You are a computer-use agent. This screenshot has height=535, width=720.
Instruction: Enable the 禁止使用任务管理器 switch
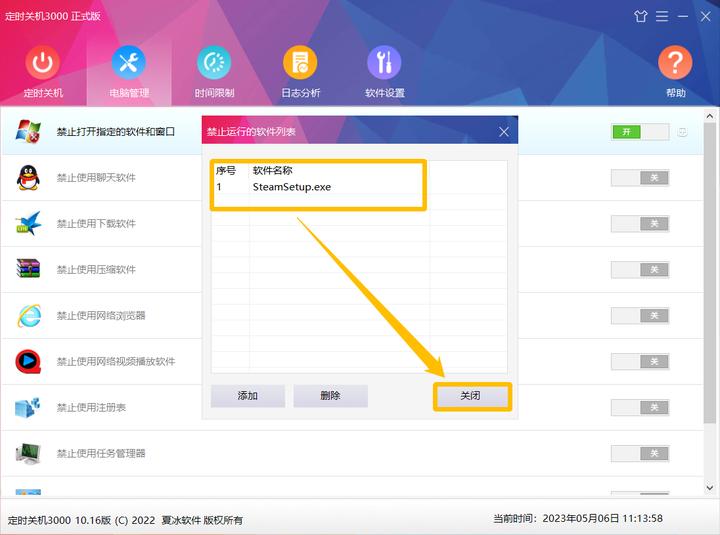tap(640, 454)
